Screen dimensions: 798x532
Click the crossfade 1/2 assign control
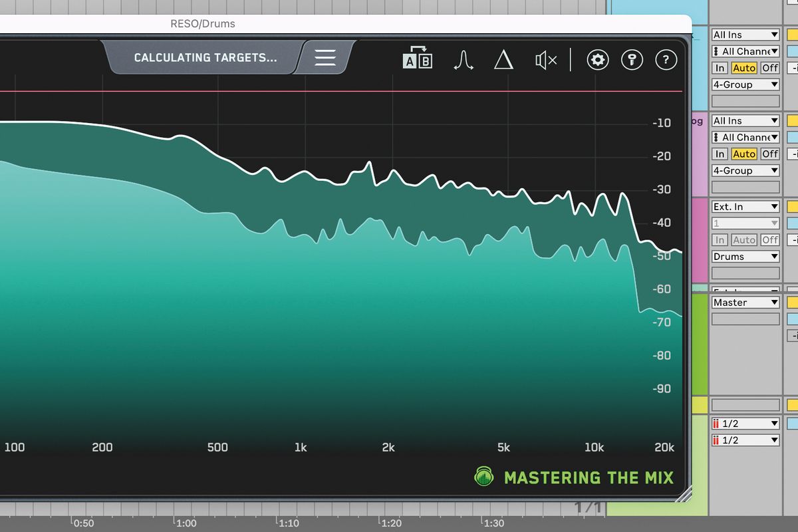[745, 423]
